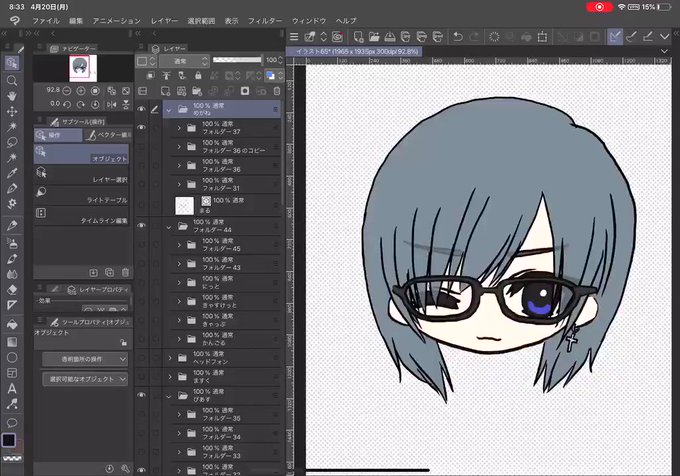
Task: Select the Fill bucket tool
Action: 12,324
